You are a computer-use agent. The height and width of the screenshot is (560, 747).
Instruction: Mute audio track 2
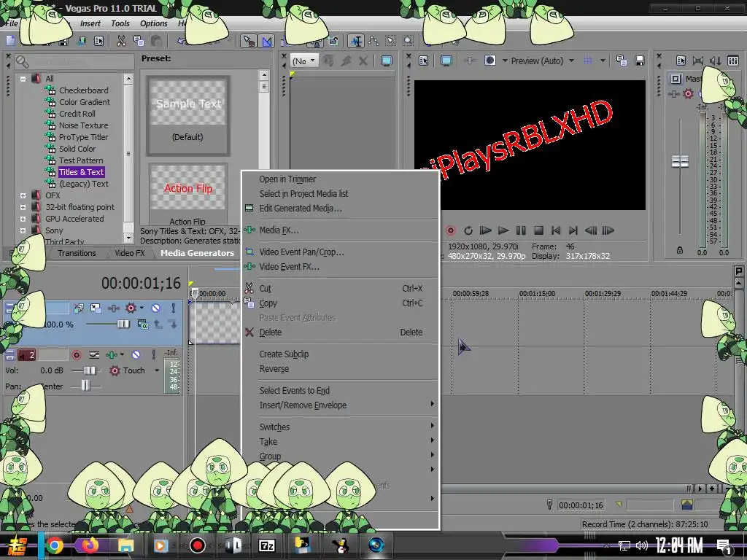click(136, 355)
